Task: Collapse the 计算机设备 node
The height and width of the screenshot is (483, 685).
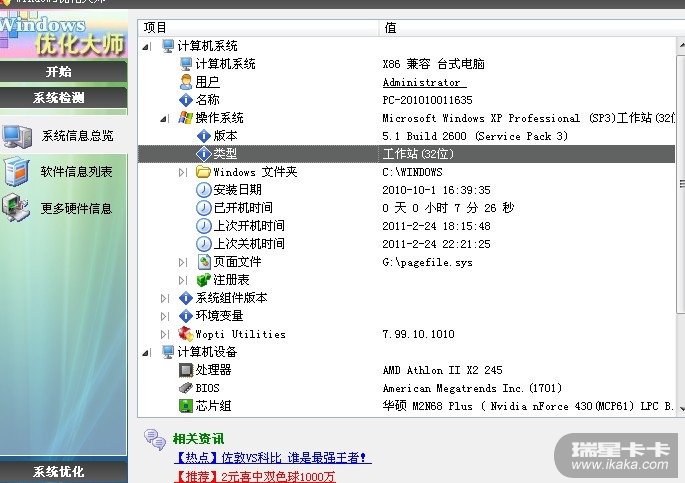Action: click(146, 353)
